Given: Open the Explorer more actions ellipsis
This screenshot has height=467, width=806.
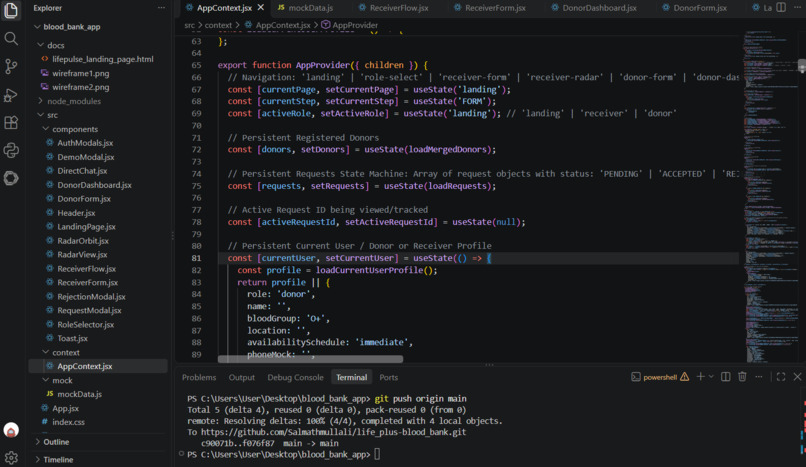Looking at the screenshot, I should 161,8.
